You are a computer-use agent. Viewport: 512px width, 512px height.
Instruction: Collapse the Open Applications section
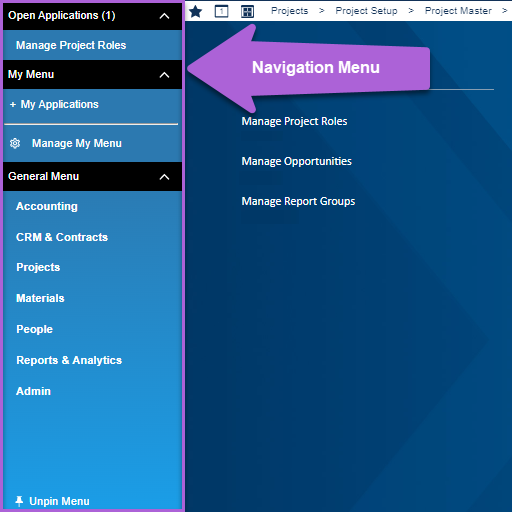pyautogui.click(x=164, y=16)
